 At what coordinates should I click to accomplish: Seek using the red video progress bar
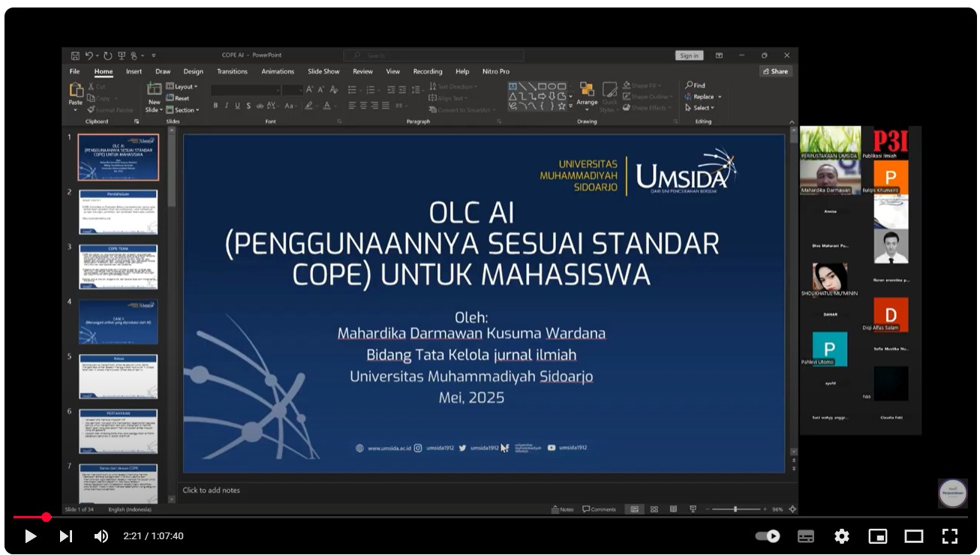coord(490,517)
